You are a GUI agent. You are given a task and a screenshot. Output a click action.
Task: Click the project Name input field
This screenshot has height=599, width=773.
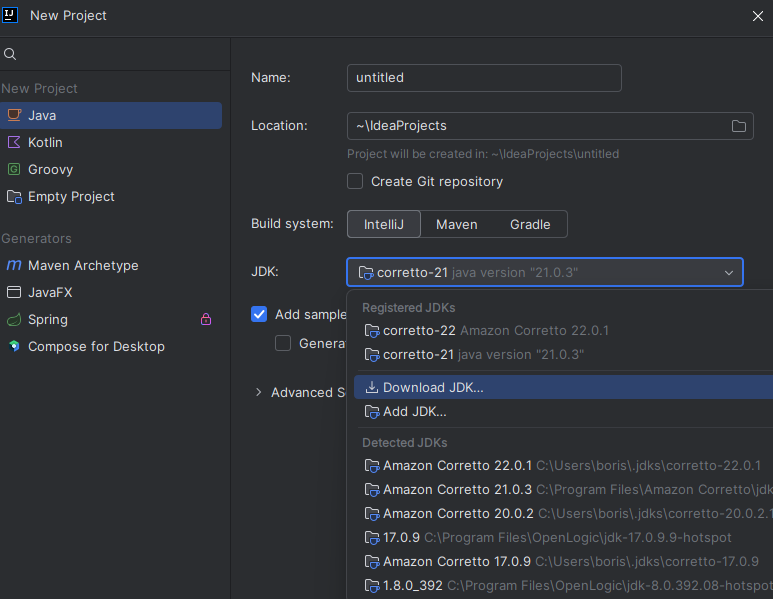coord(484,78)
